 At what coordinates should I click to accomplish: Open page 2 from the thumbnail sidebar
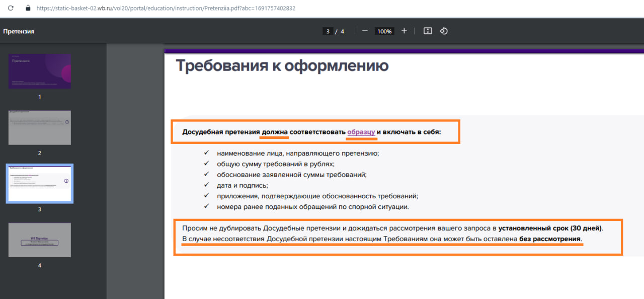[x=39, y=127]
